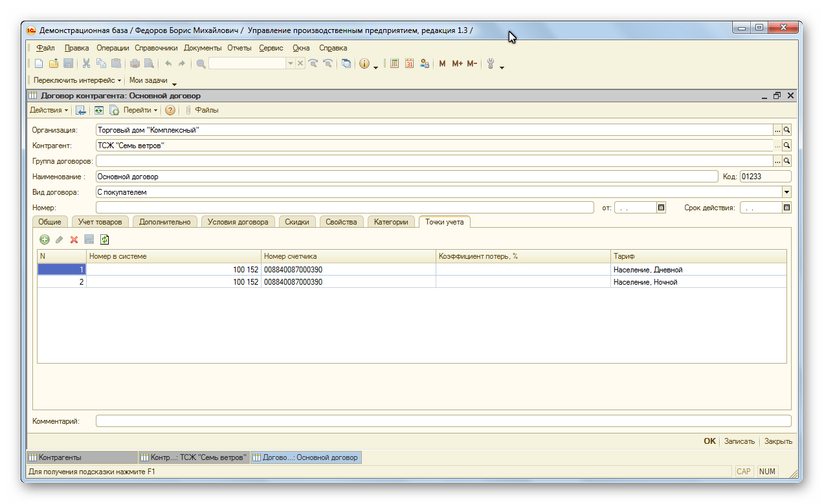The height and width of the screenshot is (504, 824).
Task: Open the Мои задачи toolbar options arrow
Action: (174, 83)
